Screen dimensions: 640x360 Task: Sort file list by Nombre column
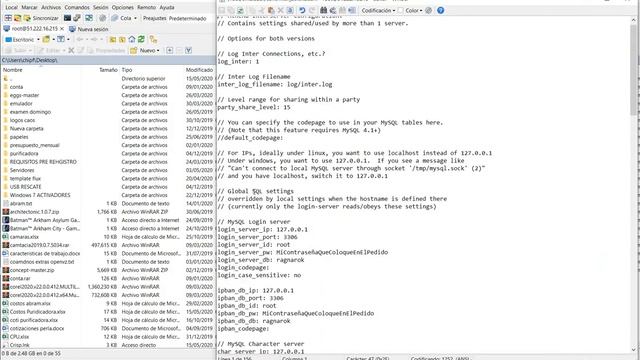pyautogui.click(x=41, y=70)
